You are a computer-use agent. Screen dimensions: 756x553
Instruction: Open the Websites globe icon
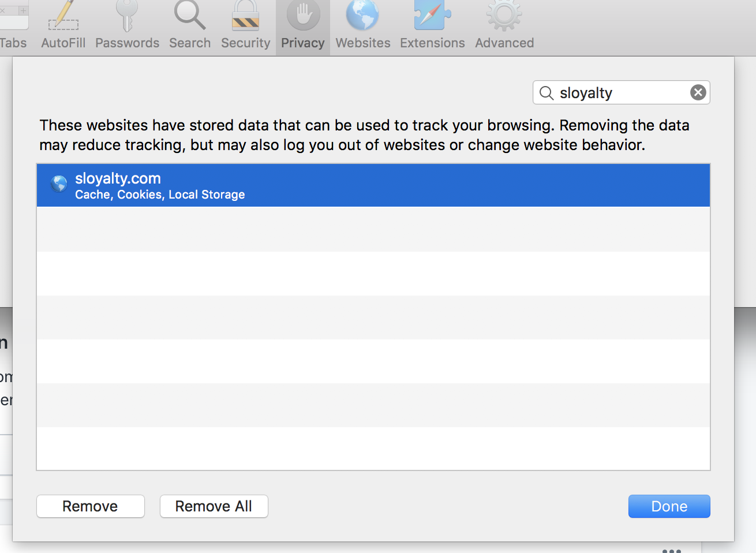362,16
